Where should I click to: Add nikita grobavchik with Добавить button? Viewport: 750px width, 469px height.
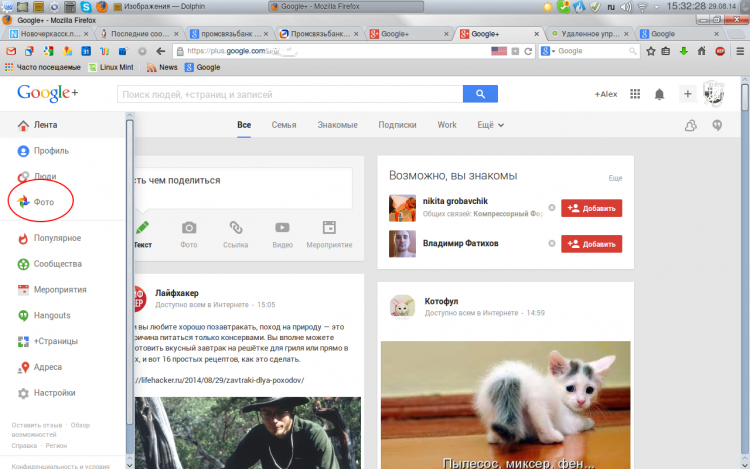point(592,208)
